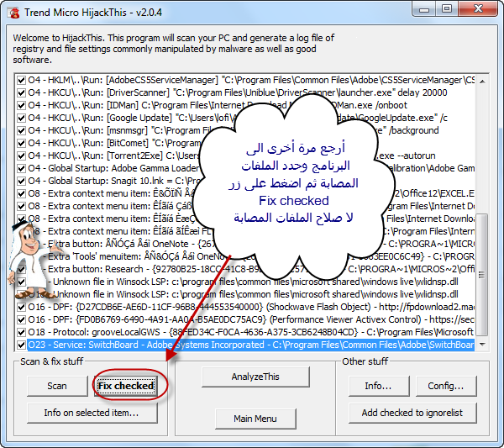Screen dimensions: 504x448
Task: Uncheck the Snagit 10.lnk checkbox
Action: coord(21,181)
